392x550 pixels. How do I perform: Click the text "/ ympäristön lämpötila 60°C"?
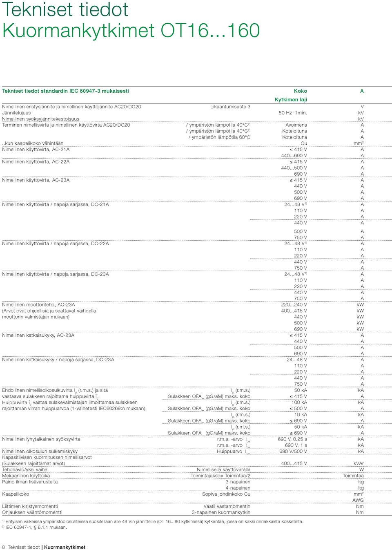(x=219, y=137)
